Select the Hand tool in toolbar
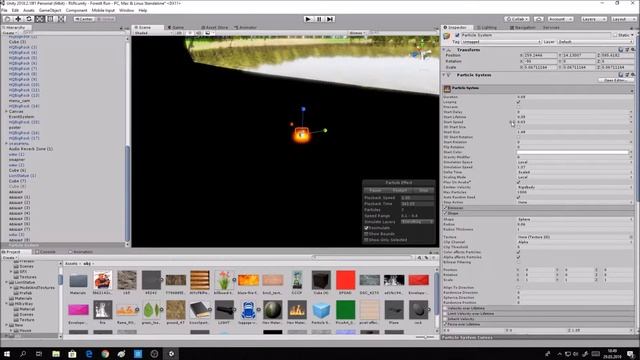Screen dimensions: 640x360 click(x=7, y=19)
